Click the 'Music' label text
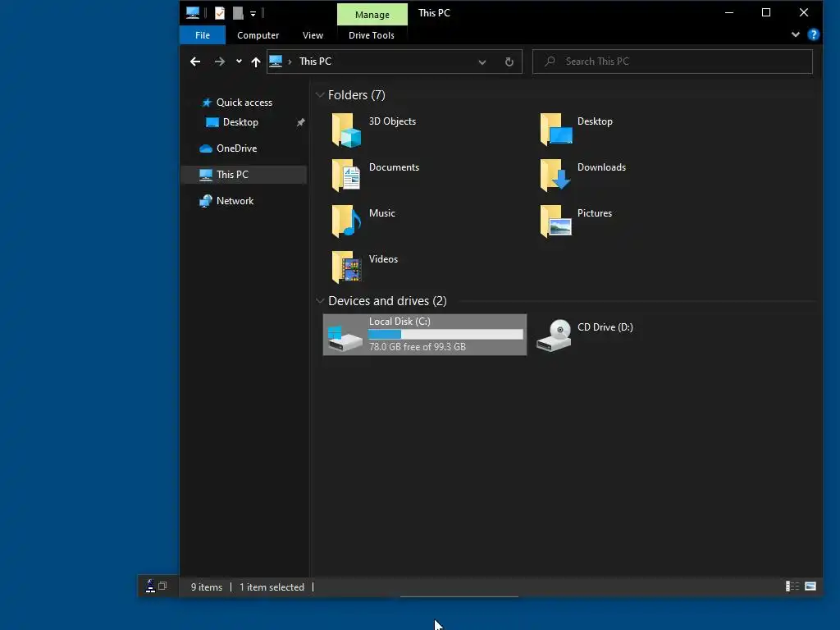Image resolution: width=840 pixels, height=630 pixels. pyautogui.click(x=382, y=213)
